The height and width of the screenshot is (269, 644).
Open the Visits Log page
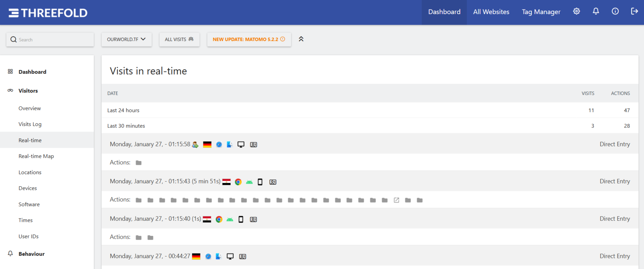(30, 124)
